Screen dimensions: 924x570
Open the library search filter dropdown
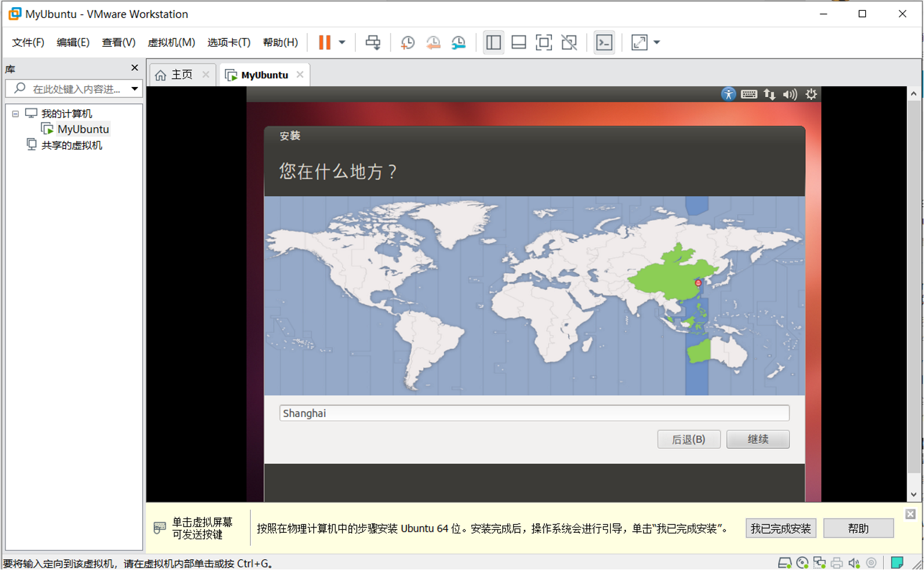134,89
